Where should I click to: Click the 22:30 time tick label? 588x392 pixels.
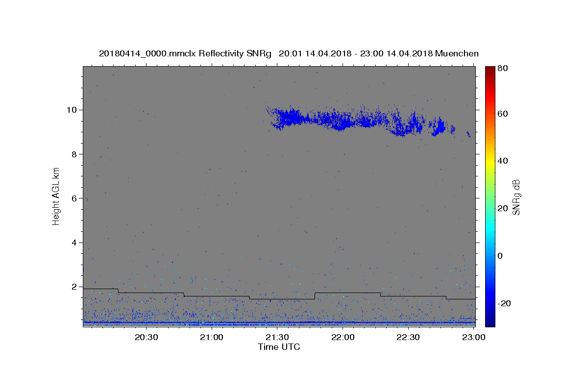point(408,337)
